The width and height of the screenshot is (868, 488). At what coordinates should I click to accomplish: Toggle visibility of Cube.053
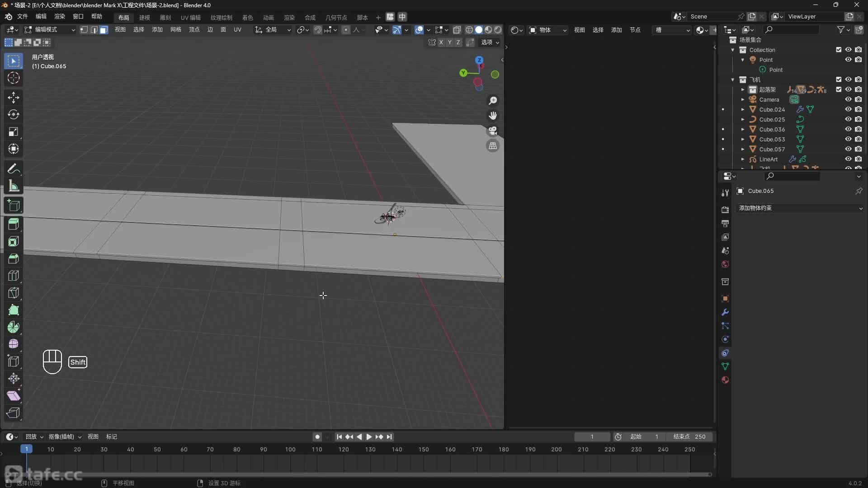(x=849, y=139)
